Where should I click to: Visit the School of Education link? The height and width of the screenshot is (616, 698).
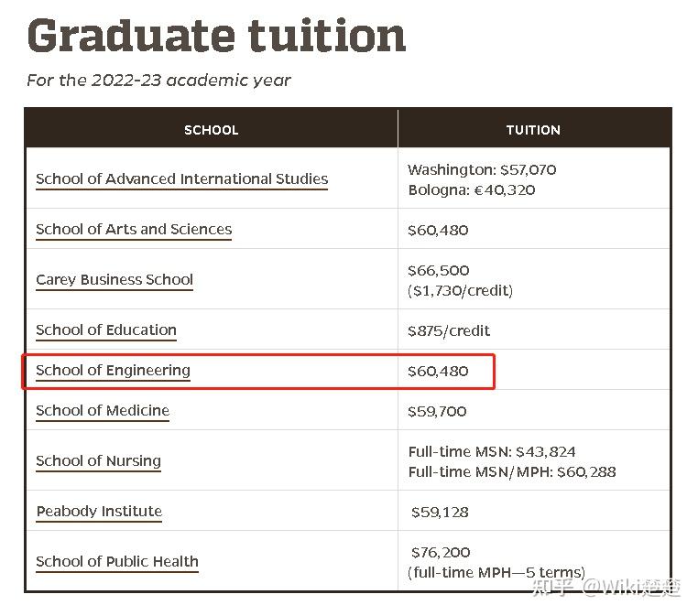tap(106, 330)
